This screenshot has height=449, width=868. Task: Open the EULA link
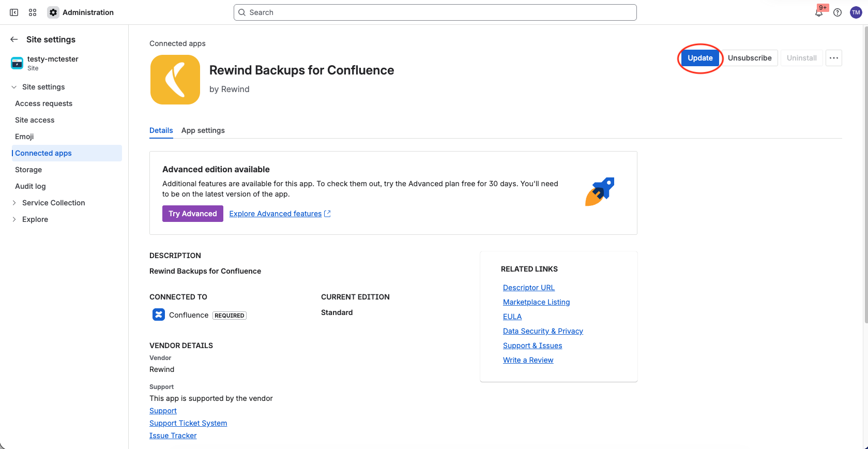[512, 317]
